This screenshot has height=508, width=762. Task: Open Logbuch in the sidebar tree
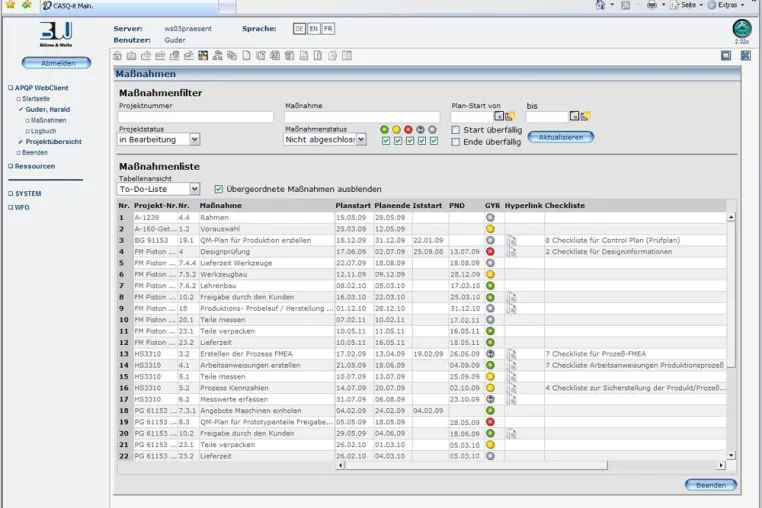(43, 131)
